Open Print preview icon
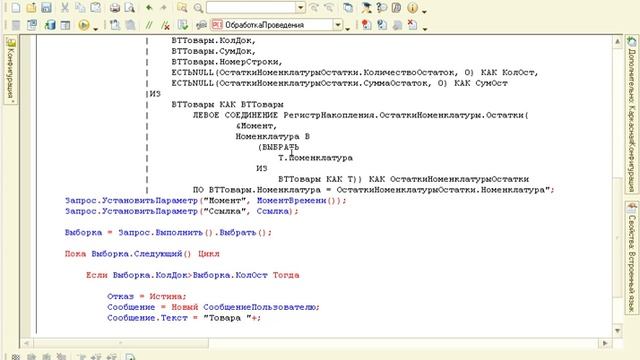 coord(129,7)
